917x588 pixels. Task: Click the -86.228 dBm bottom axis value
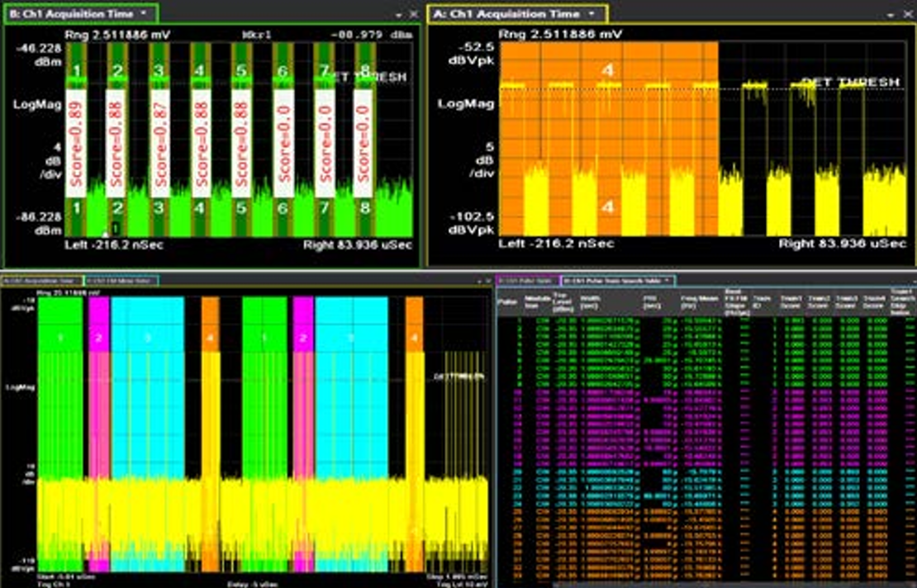click(39, 223)
